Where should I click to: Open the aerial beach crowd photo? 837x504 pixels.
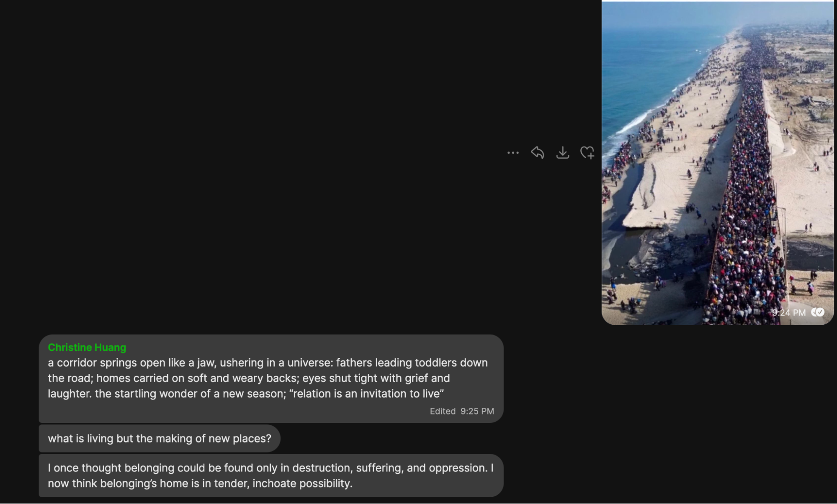tap(717, 163)
